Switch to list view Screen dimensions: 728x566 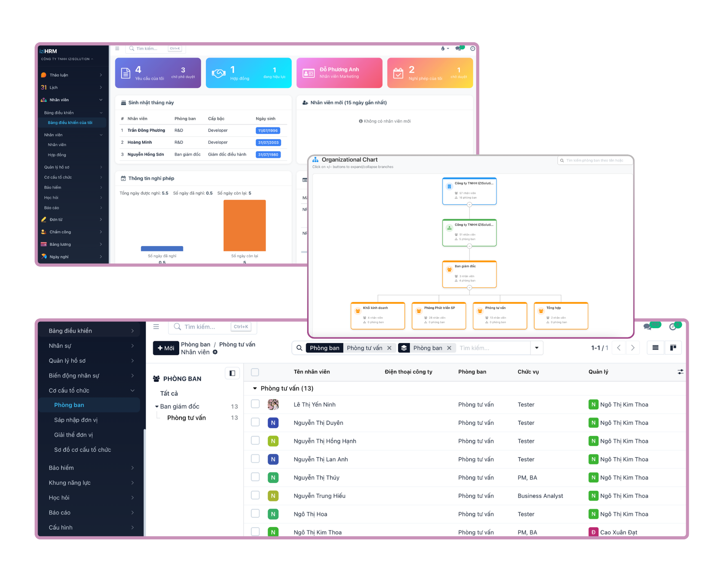(x=655, y=348)
